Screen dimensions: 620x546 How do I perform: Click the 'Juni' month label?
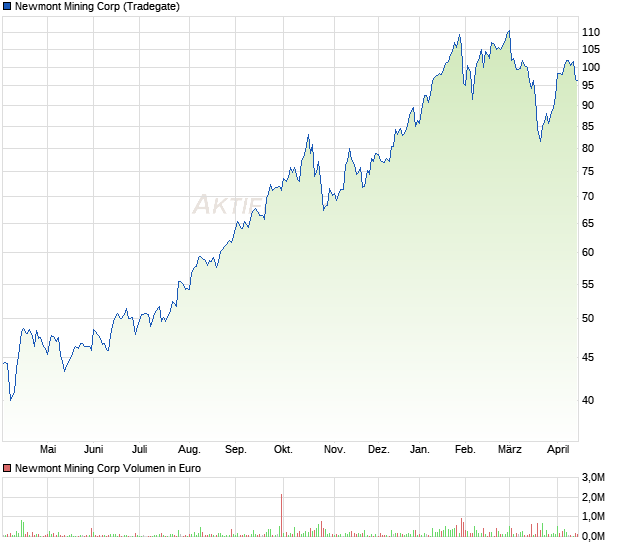[x=93, y=449]
